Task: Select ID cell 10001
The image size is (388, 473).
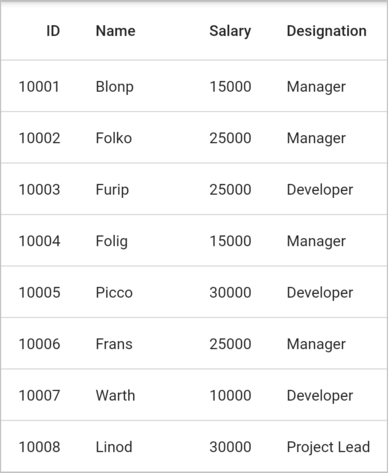Action: (x=39, y=87)
